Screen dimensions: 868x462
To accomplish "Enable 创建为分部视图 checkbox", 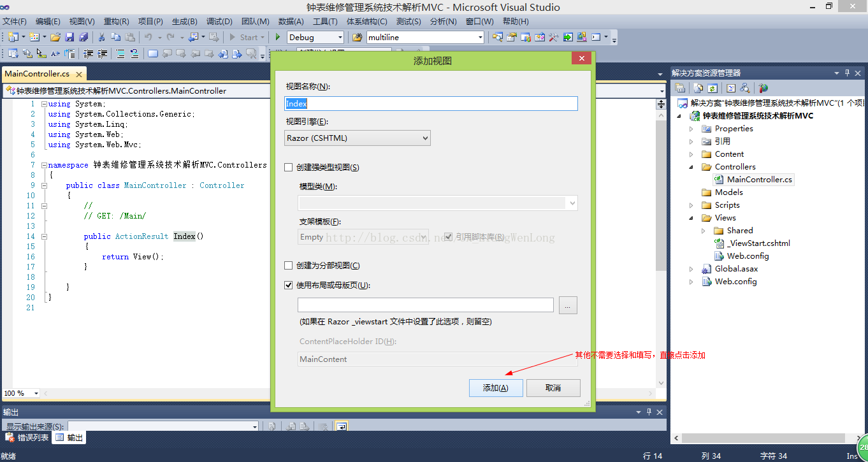I will (289, 266).
